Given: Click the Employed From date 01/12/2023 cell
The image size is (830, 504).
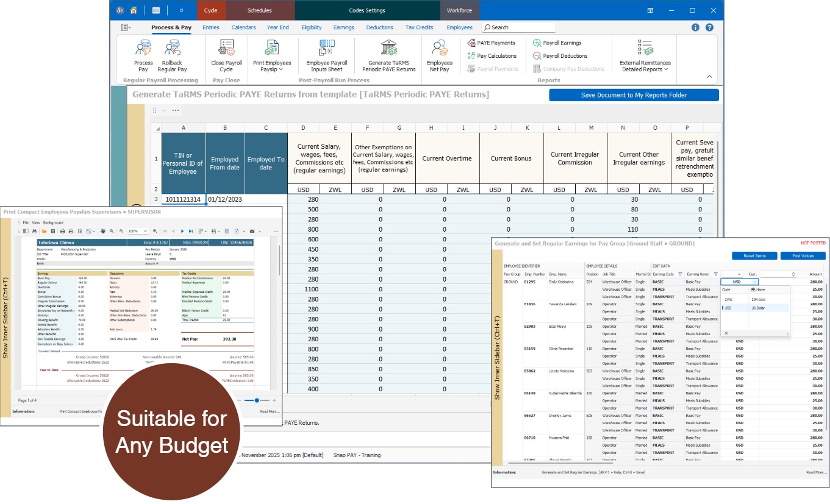Looking at the screenshot, I should [x=225, y=199].
